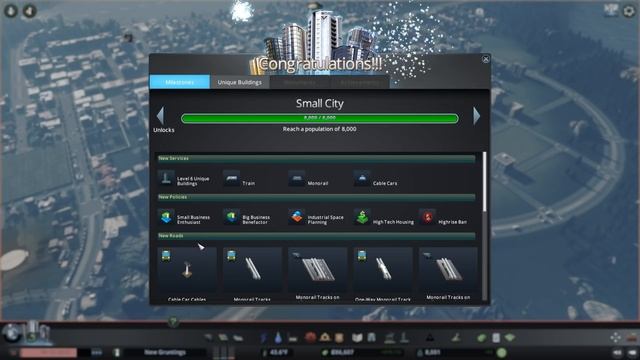
Task: Click the 'High Tech Housing' policy label
Action: point(393,222)
